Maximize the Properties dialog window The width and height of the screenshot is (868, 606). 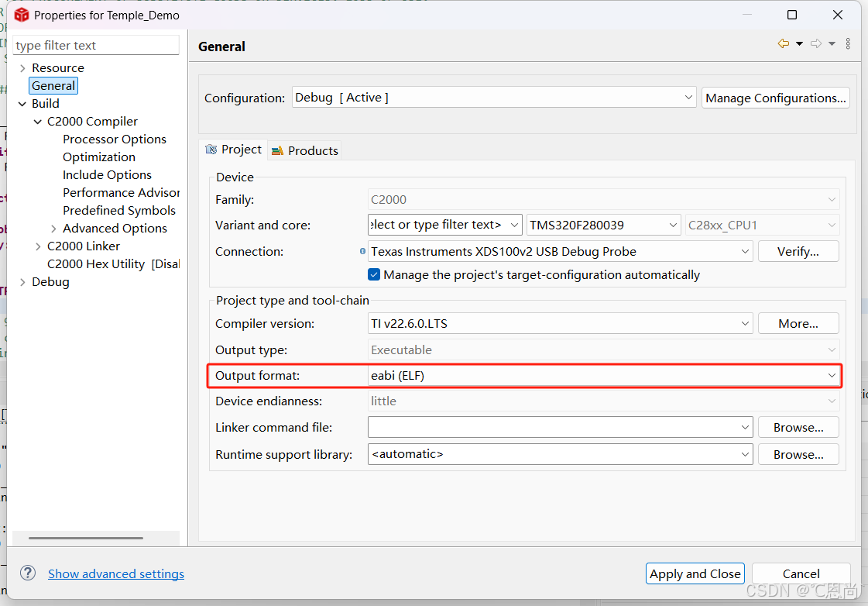pos(792,15)
